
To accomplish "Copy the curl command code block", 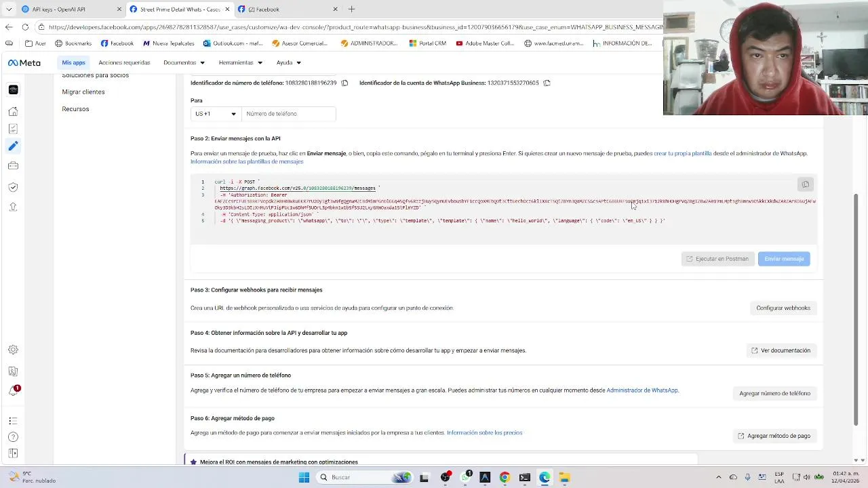I will coord(805,184).
